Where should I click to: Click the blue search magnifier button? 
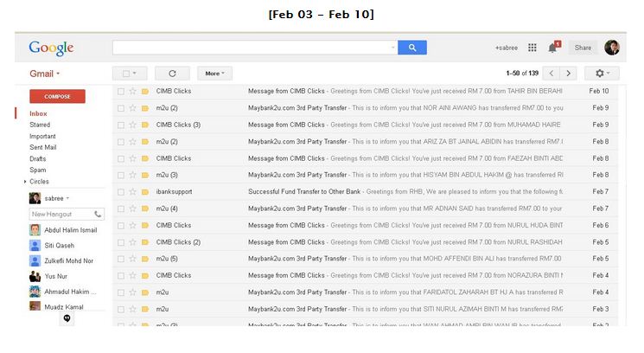click(412, 48)
